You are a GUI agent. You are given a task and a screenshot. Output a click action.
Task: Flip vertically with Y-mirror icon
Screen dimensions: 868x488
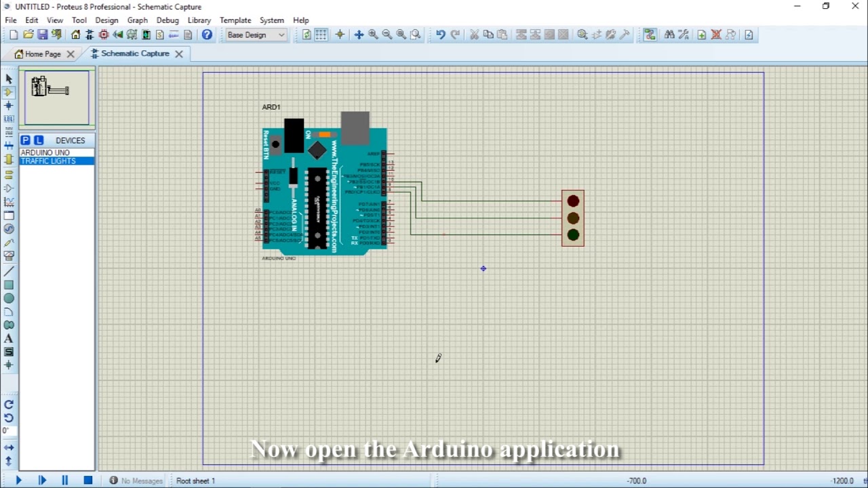coord(9,462)
